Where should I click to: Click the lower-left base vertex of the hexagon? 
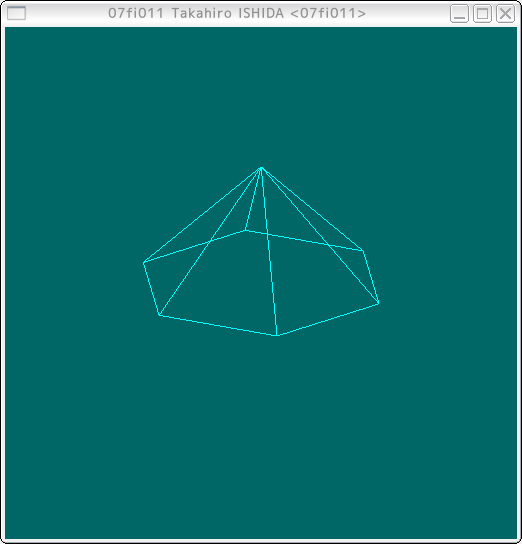159,315
